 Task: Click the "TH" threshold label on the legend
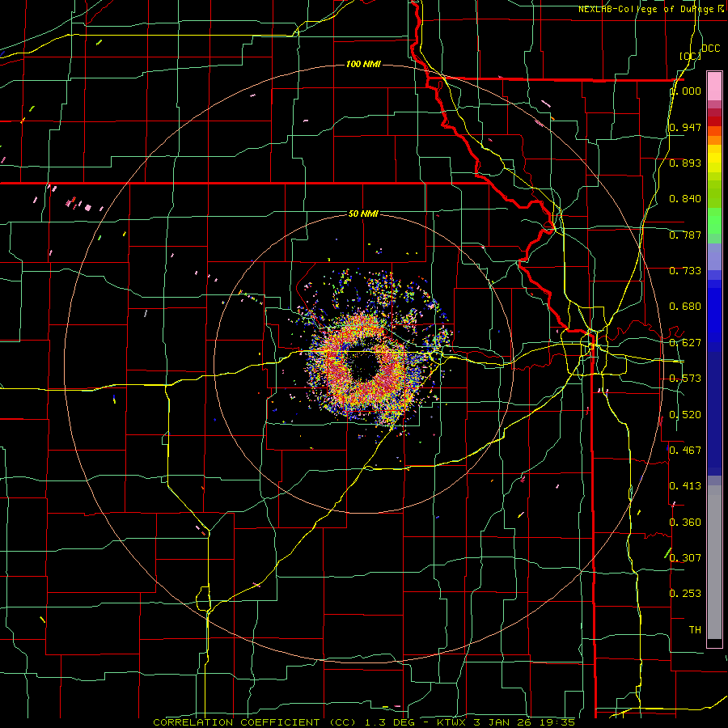click(695, 630)
